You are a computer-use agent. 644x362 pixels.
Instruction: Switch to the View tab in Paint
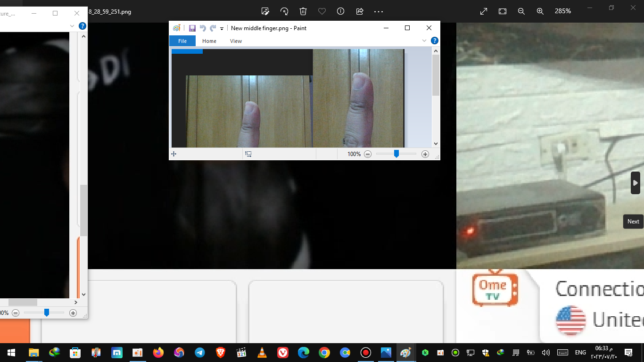[x=236, y=41]
